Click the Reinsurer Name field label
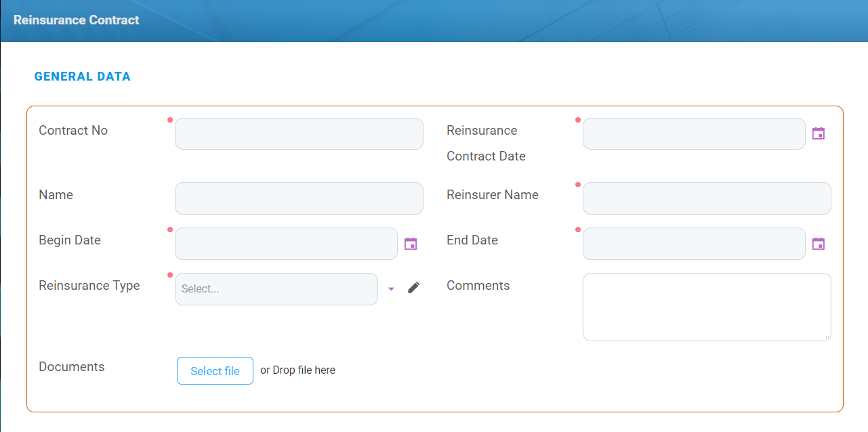The width and height of the screenshot is (868, 432). [493, 195]
